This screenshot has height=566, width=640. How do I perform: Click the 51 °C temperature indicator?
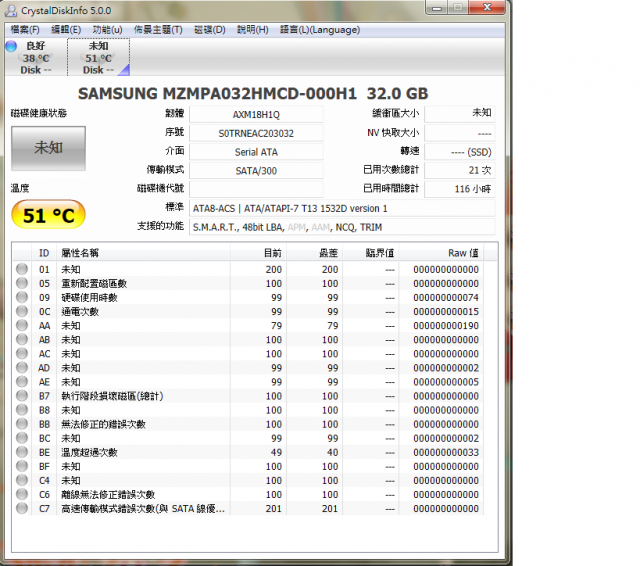click(49, 215)
